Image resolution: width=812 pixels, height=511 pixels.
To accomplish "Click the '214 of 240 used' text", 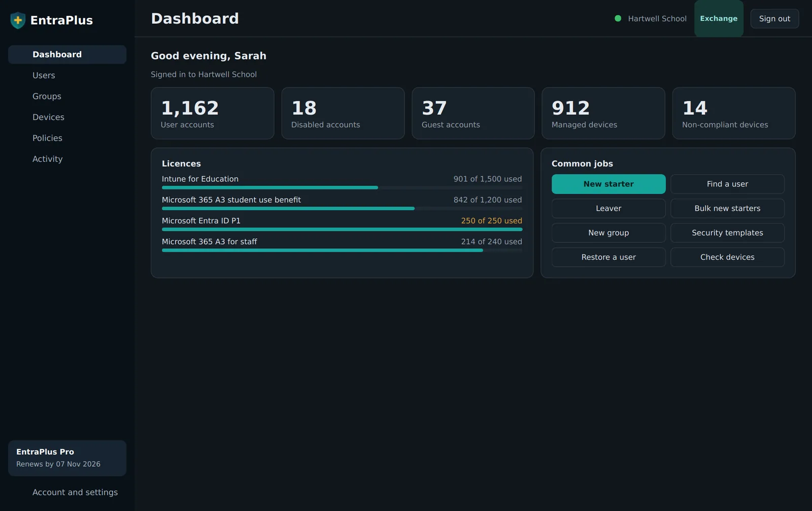I will coord(491,241).
